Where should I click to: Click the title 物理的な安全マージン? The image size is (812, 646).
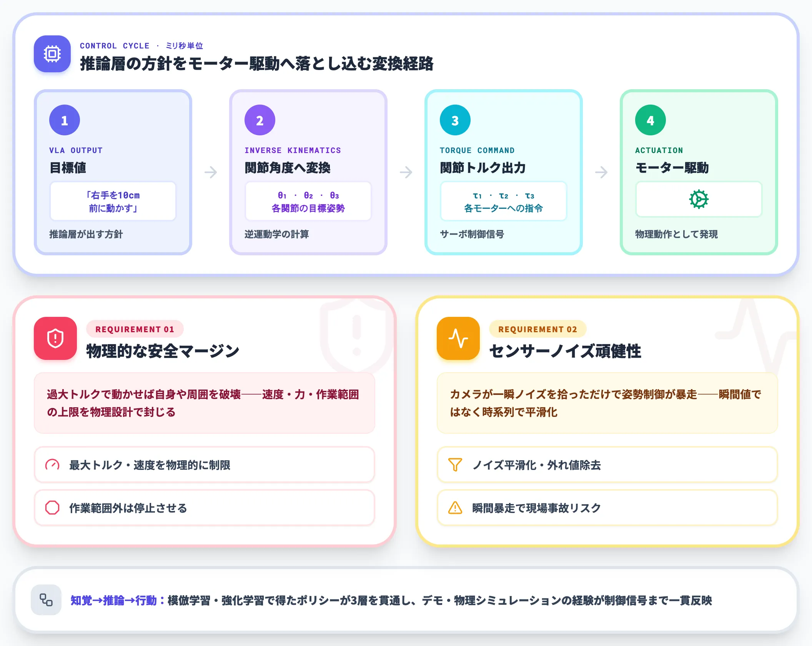[x=163, y=351]
